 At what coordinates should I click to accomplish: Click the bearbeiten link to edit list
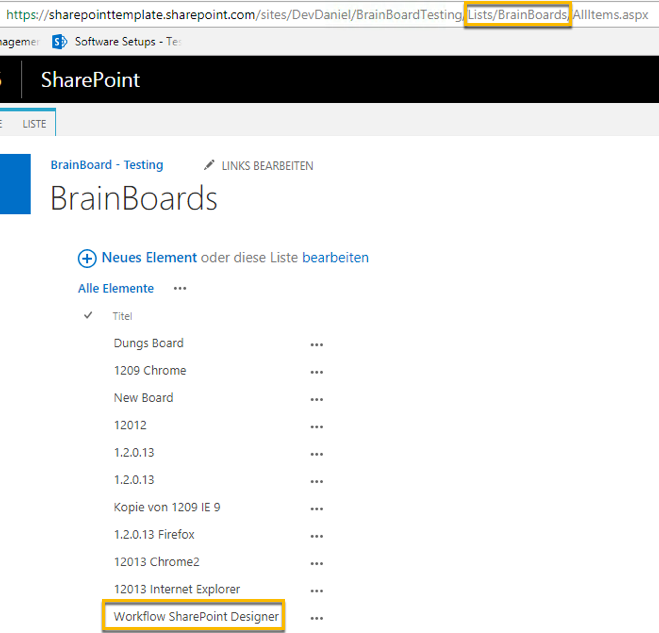click(x=335, y=257)
